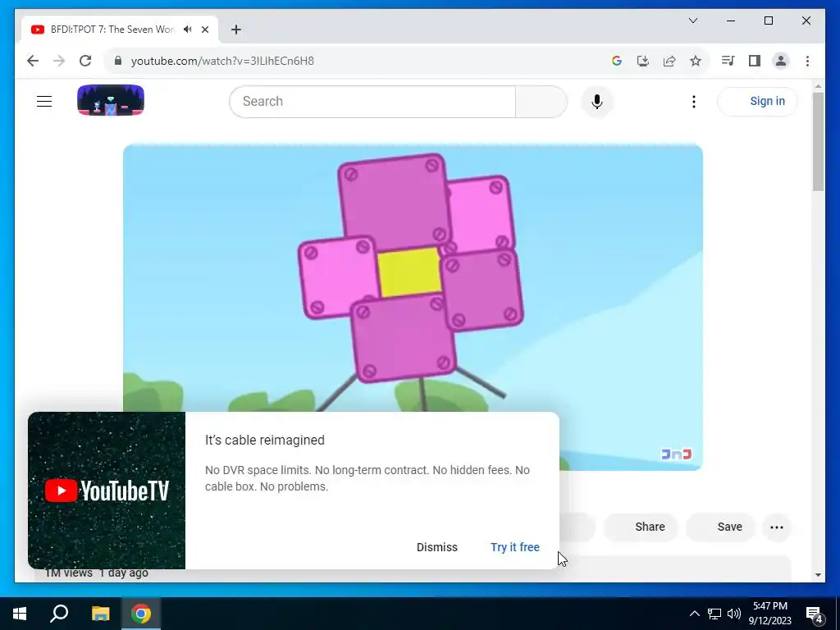This screenshot has height=630, width=840.
Task: Click Try it free link
Action: coord(515,547)
